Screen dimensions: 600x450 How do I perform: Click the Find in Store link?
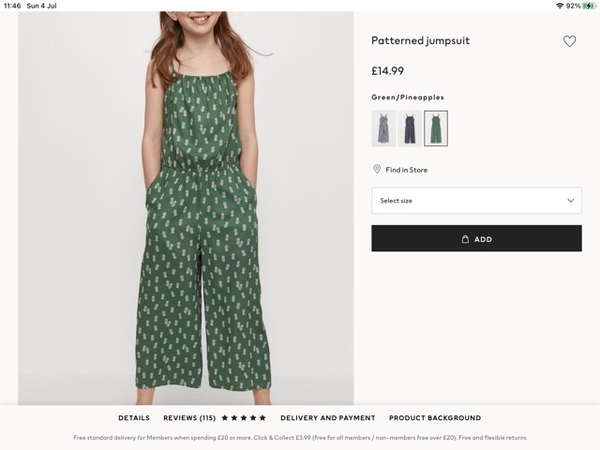point(406,170)
